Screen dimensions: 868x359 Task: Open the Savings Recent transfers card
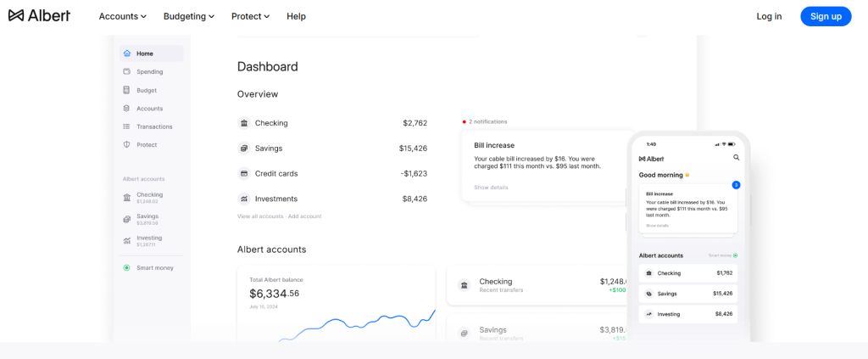(537, 328)
